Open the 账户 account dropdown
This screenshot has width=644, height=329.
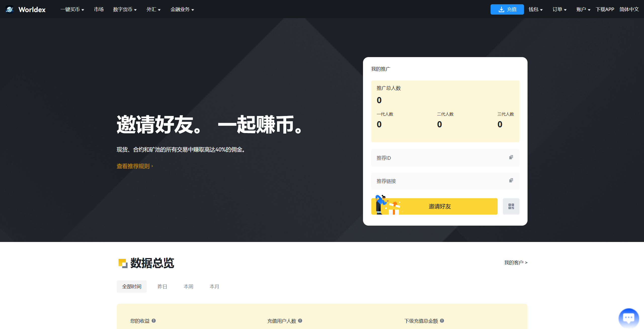583,10
